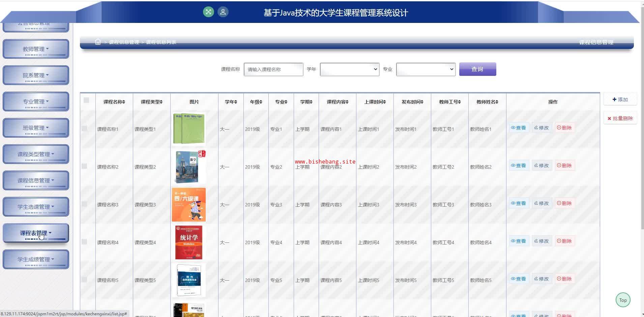
Task: Sort table by 发布时间 column
Action: pyautogui.click(x=412, y=102)
